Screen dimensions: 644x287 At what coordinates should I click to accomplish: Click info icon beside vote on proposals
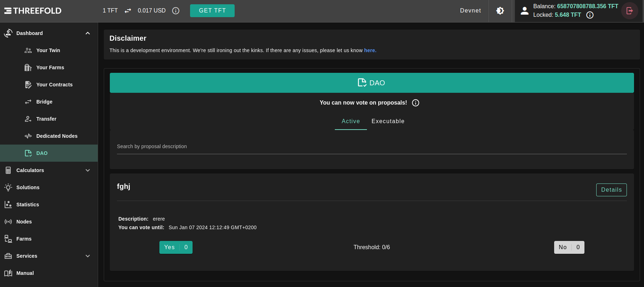pos(415,103)
